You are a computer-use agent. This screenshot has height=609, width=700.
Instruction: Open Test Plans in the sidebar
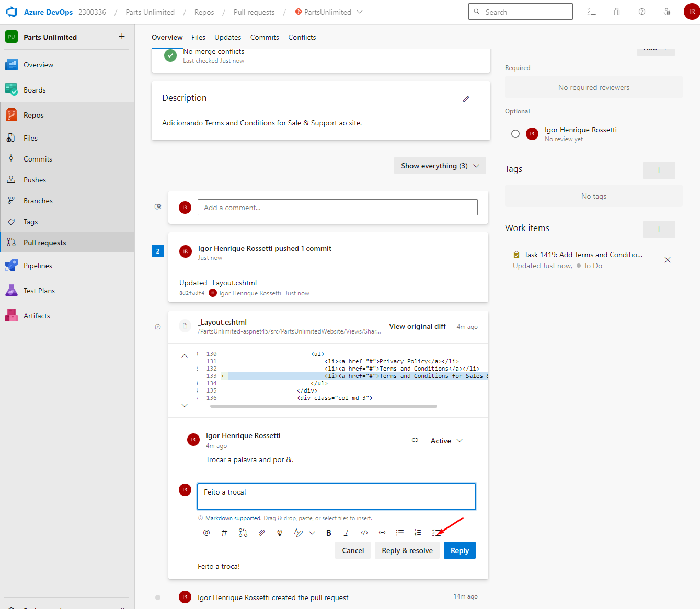tap(67, 291)
